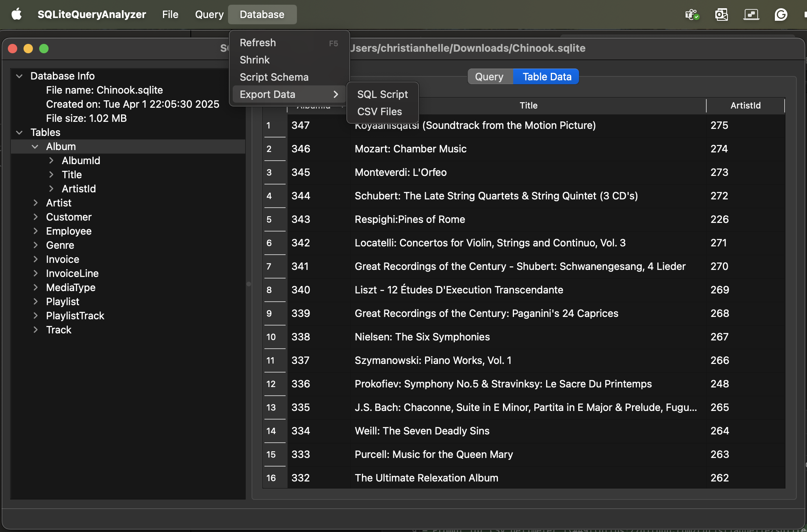Viewport: 807px width, 532px height.
Task: Switch to the Query tab
Action: (489, 77)
